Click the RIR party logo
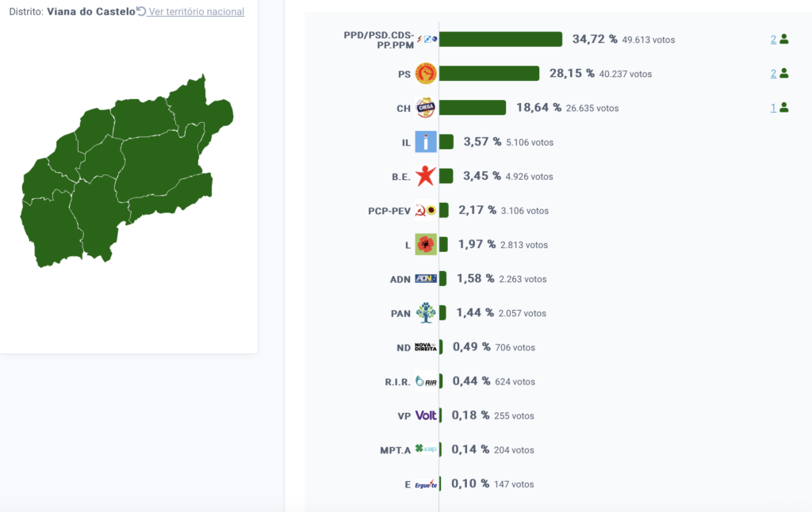The width and height of the screenshot is (812, 512). coord(426,381)
